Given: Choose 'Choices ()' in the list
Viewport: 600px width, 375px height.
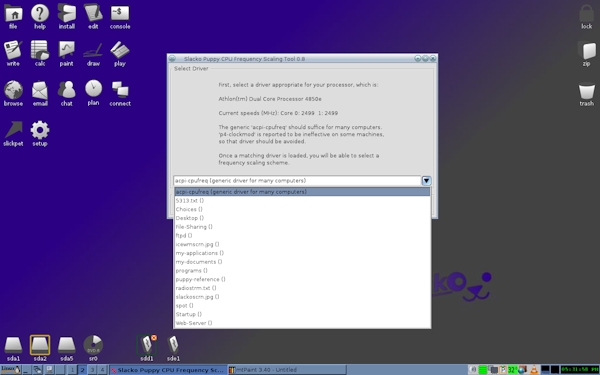Looking at the screenshot, I should (302, 209).
